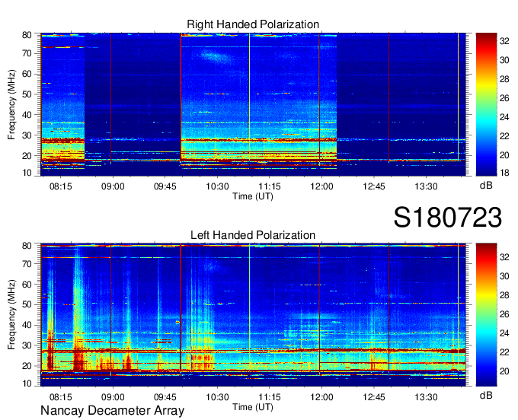
Task: Click the 11:15 tick on the upper time axis
Action: click(269, 186)
